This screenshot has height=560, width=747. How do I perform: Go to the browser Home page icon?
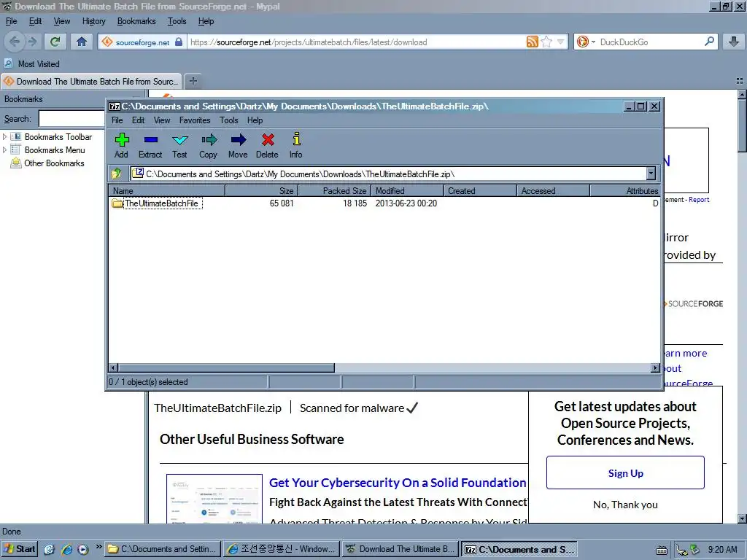pos(82,42)
